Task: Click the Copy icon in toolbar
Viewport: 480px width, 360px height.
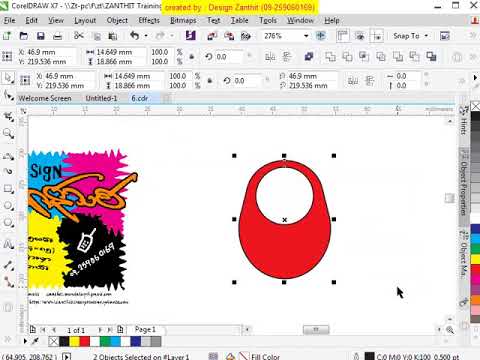Action: coord(97,36)
